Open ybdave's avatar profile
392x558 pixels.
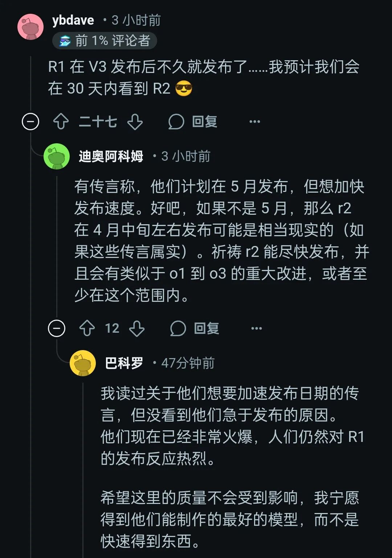(30, 27)
